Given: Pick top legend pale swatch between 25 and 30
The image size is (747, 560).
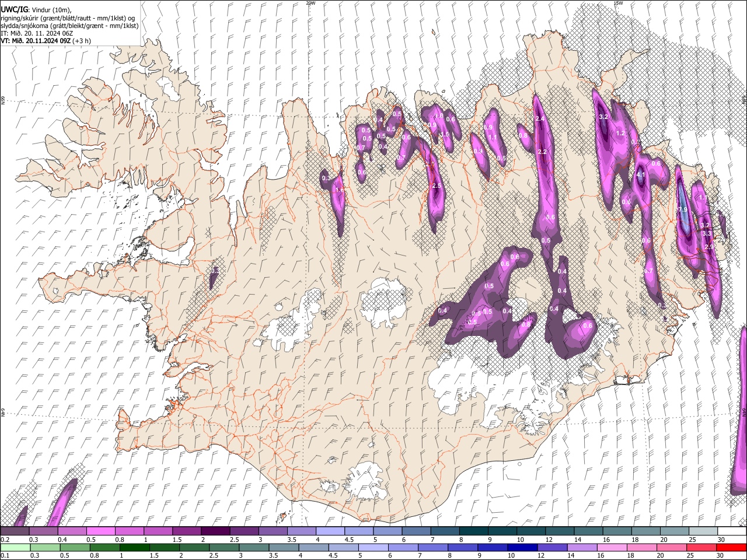Looking at the screenshot, I should pos(703,531).
